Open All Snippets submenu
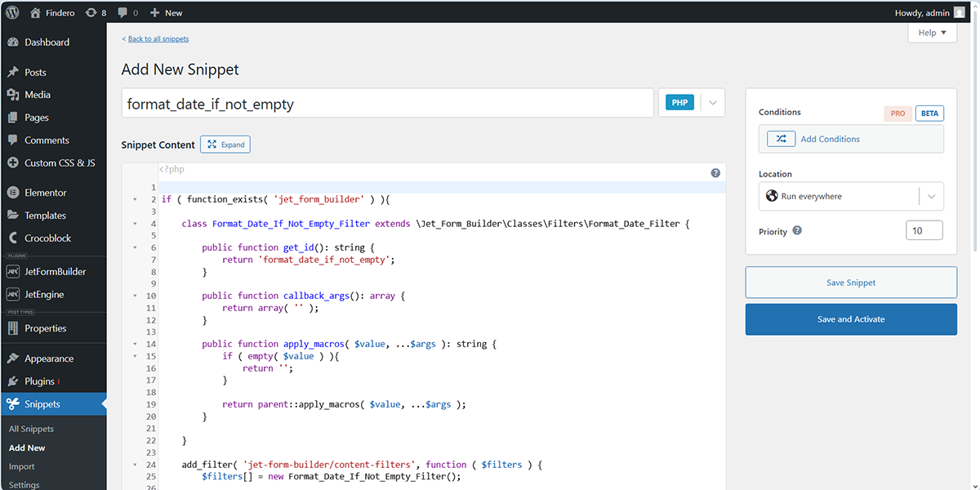 [x=31, y=429]
